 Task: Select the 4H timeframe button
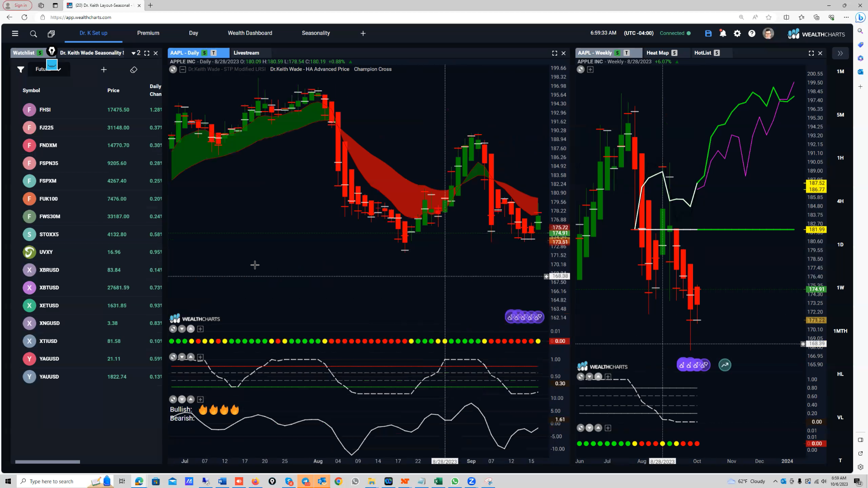840,202
